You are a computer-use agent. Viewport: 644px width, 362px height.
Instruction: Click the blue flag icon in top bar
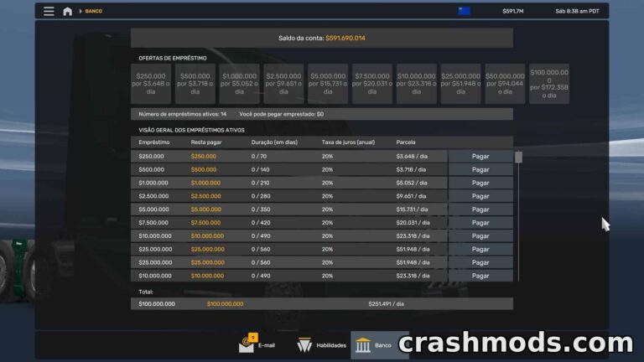pyautogui.click(x=464, y=11)
